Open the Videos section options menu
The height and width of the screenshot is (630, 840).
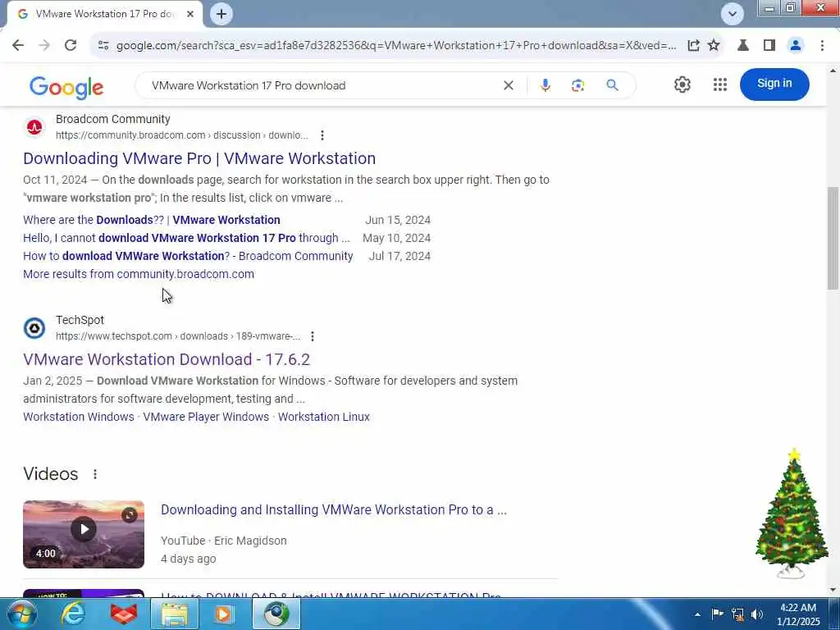tap(95, 474)
